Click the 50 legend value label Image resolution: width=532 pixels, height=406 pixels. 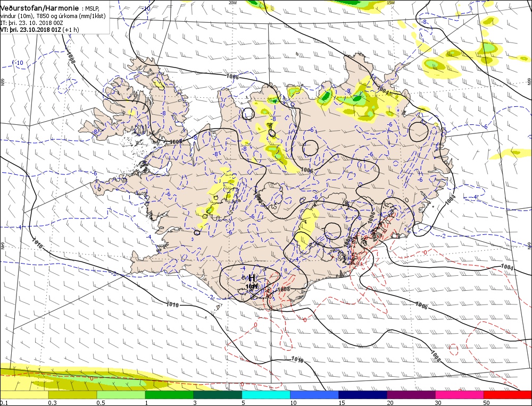click(x=487, y=403)
